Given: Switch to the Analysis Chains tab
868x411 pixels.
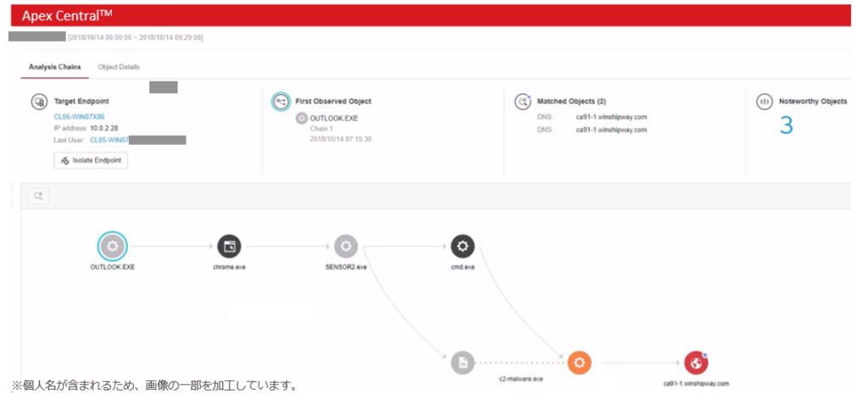Looking at the screenshot, I should pyautogui.click(x=55, y=67).
